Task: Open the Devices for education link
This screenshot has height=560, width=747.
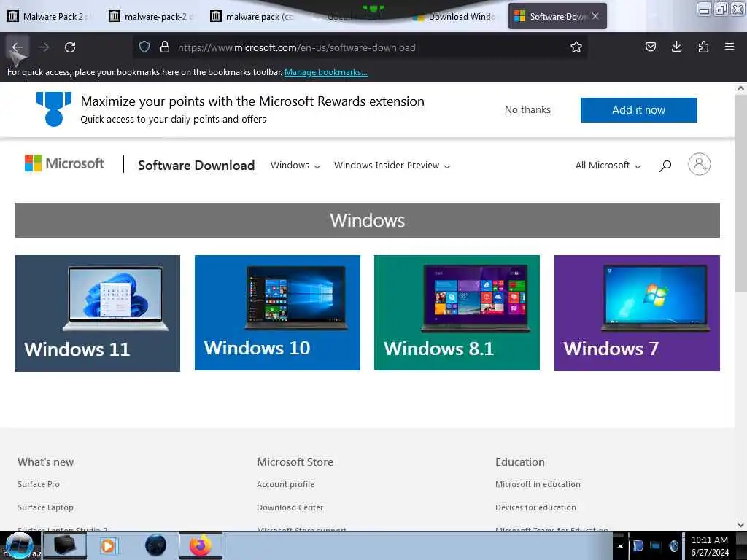Action: tap(535, 507)
